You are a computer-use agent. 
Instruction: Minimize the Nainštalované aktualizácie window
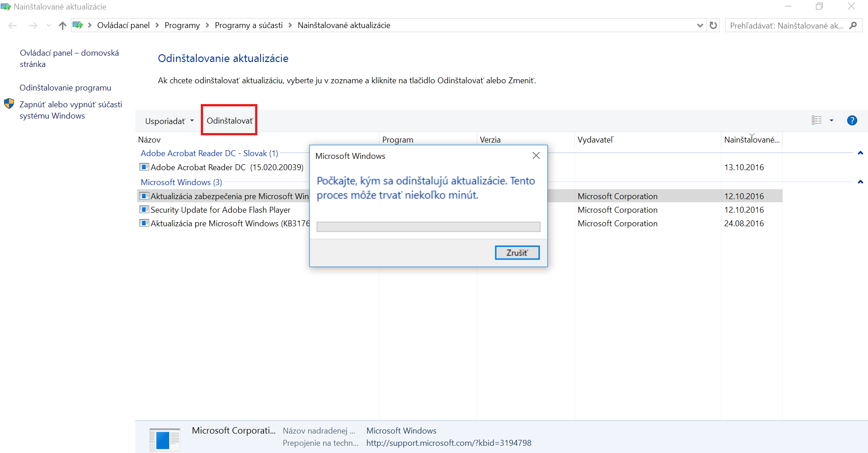click(788, 6)
